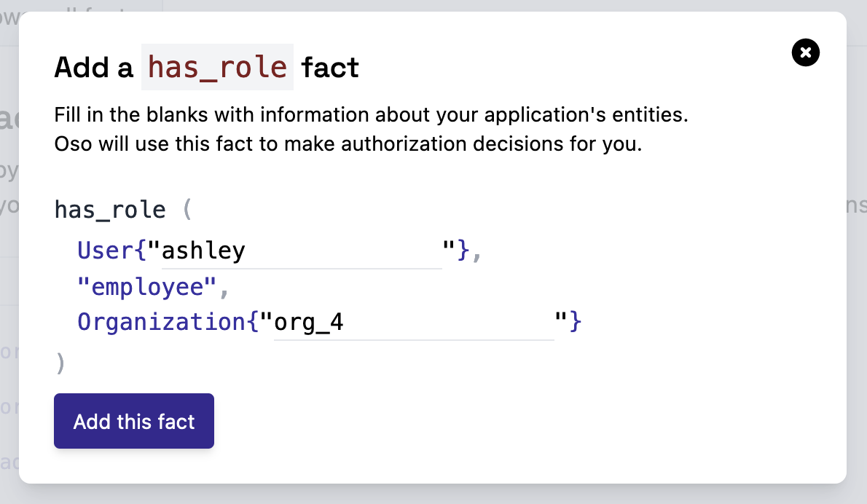Viewport: 867px width, 504px height.
Task: Click the has_role predicate name in code
Action: tap(110, 210)
